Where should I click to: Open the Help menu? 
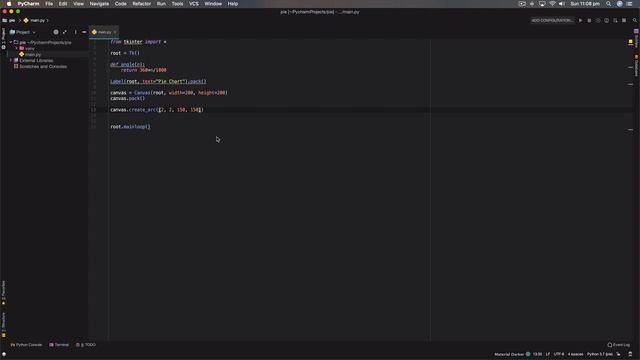tap(233, 4)
